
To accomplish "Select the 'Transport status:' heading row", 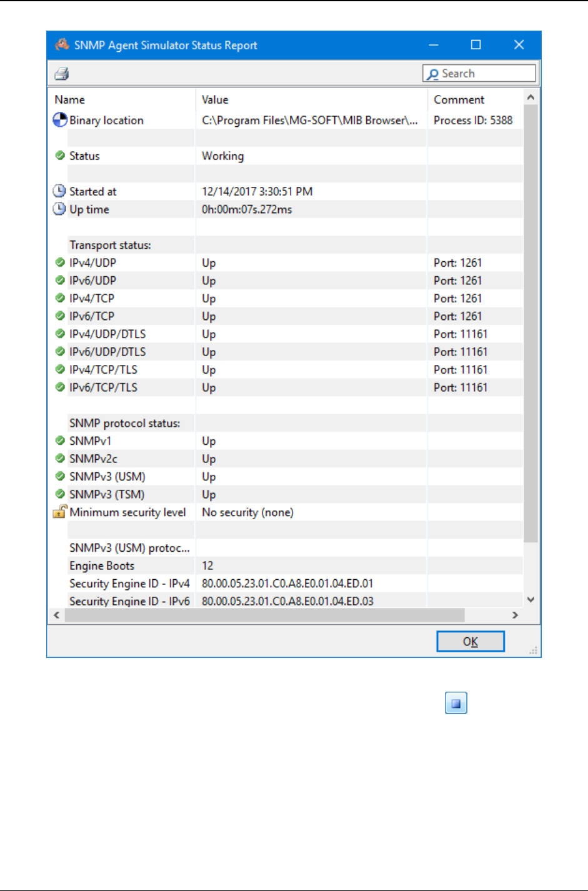I will [110, 245].
